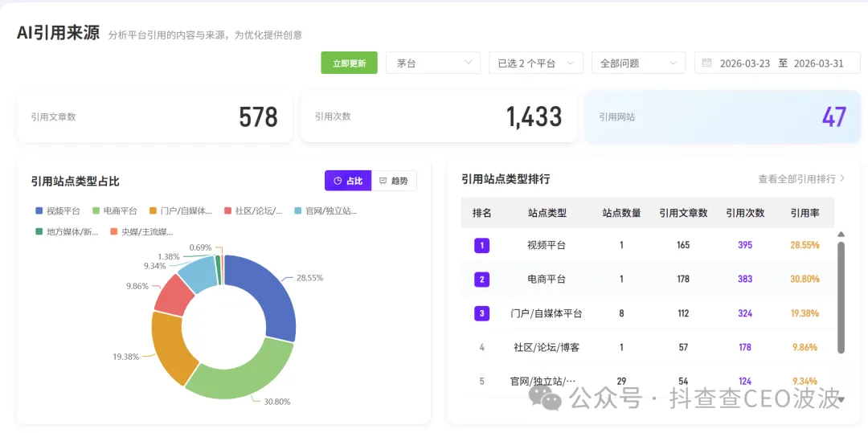Click the 引用站点类型占比 panel title
The image size is (868, 433).
tap(76, 182)
